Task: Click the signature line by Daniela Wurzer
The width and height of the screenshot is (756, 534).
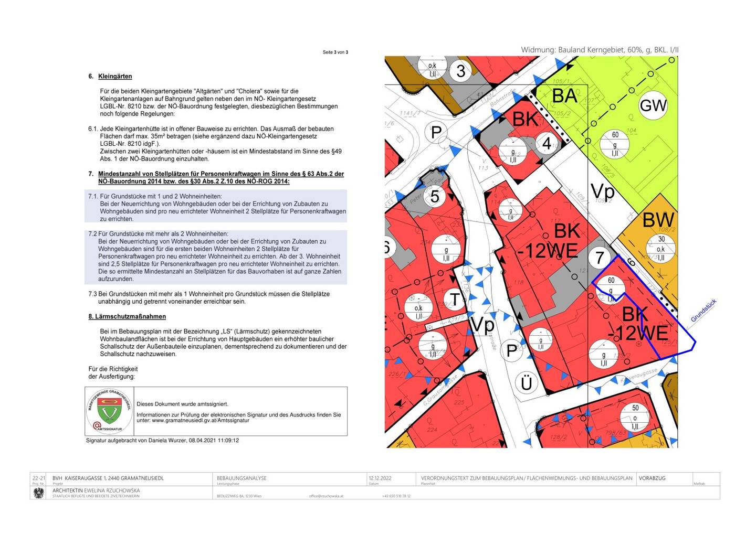Action: (162, 440)
